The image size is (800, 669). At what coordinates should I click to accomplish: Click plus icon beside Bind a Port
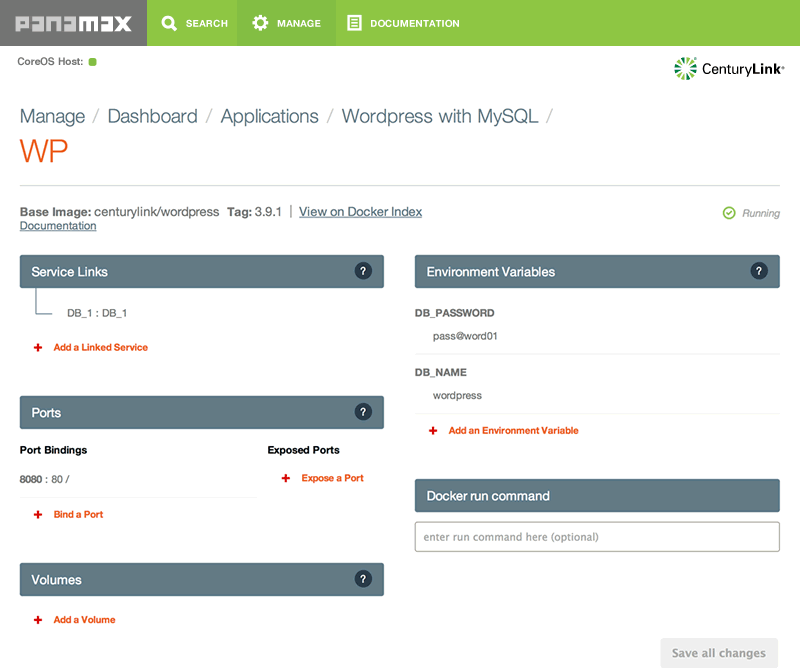click(38, 514)
